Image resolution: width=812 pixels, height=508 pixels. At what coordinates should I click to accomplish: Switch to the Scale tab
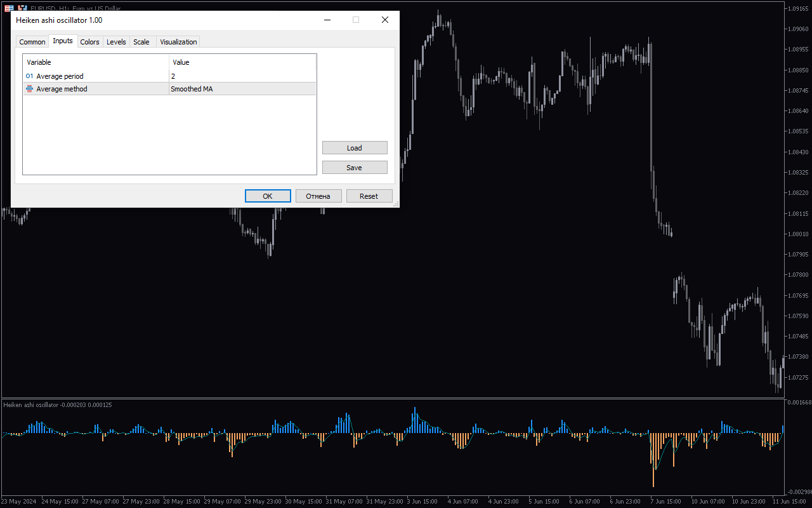[x=141, y=42]
